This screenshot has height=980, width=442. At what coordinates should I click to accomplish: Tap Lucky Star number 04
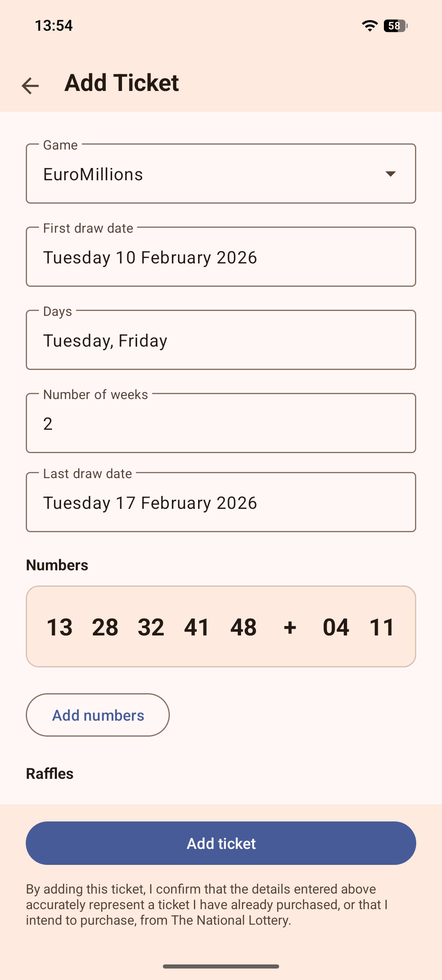[x=336, y=627]
